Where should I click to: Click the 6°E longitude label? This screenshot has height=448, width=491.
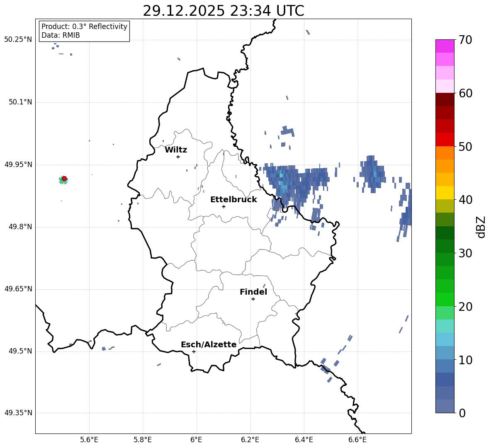pyautogui.click(x=196, y=440)
